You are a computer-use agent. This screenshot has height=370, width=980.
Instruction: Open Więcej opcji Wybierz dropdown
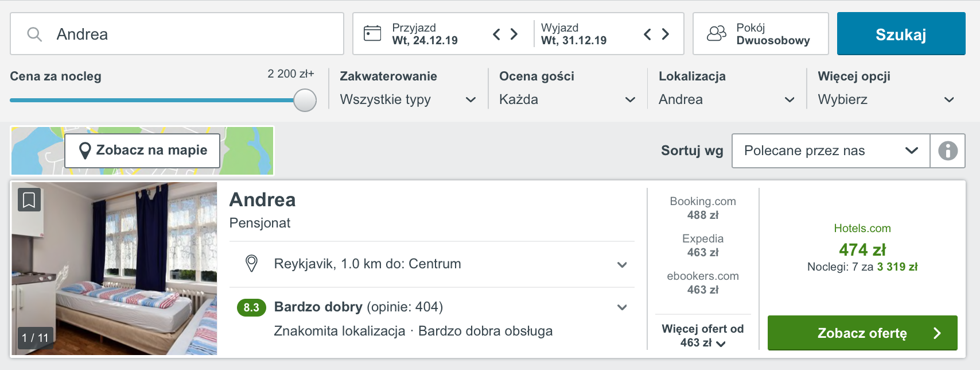(x=886, y=99)
